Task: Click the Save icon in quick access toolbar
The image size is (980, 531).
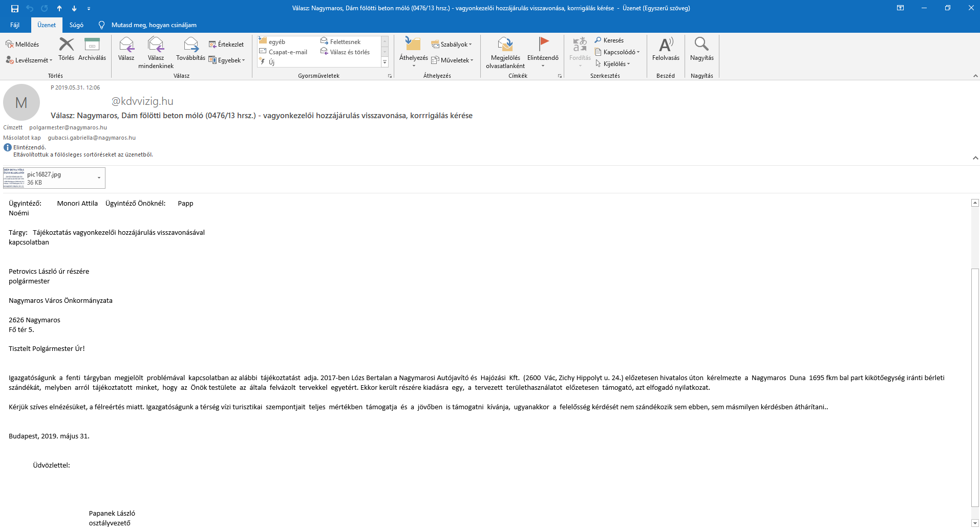Action: click(15, 8)
